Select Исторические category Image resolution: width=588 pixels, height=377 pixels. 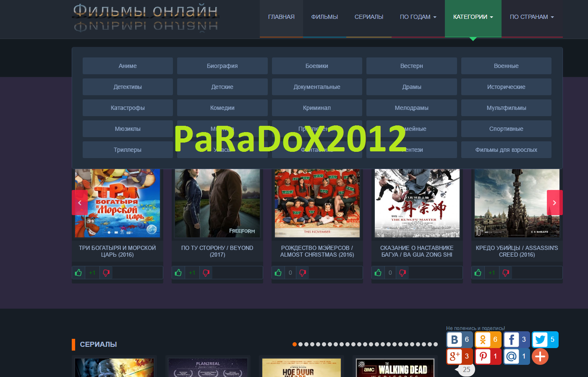point(506,87)
